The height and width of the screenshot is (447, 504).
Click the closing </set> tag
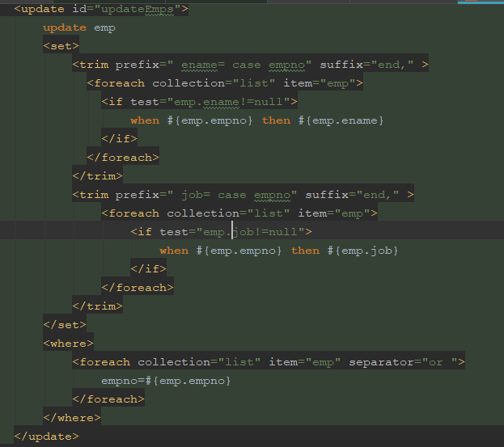[x=65, y=325]
